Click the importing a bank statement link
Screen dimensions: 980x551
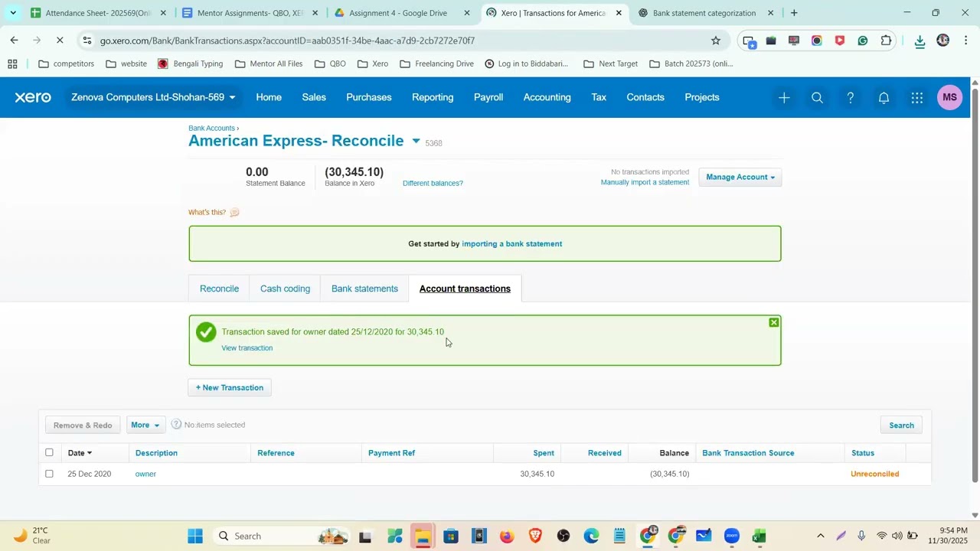point(511,243)
